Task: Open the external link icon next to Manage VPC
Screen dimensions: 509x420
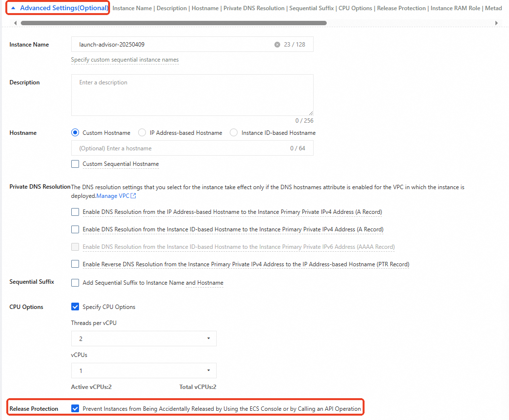Action: coord(133,196)
